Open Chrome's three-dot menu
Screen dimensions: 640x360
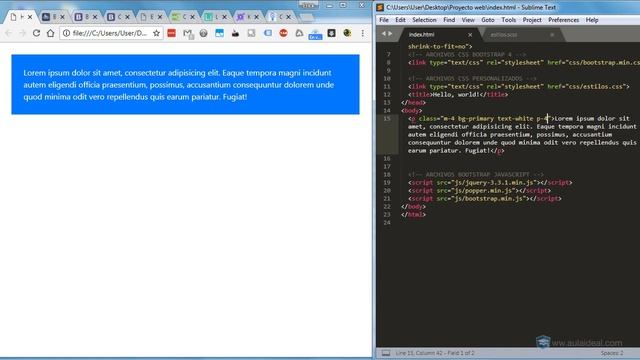[362, 33]
